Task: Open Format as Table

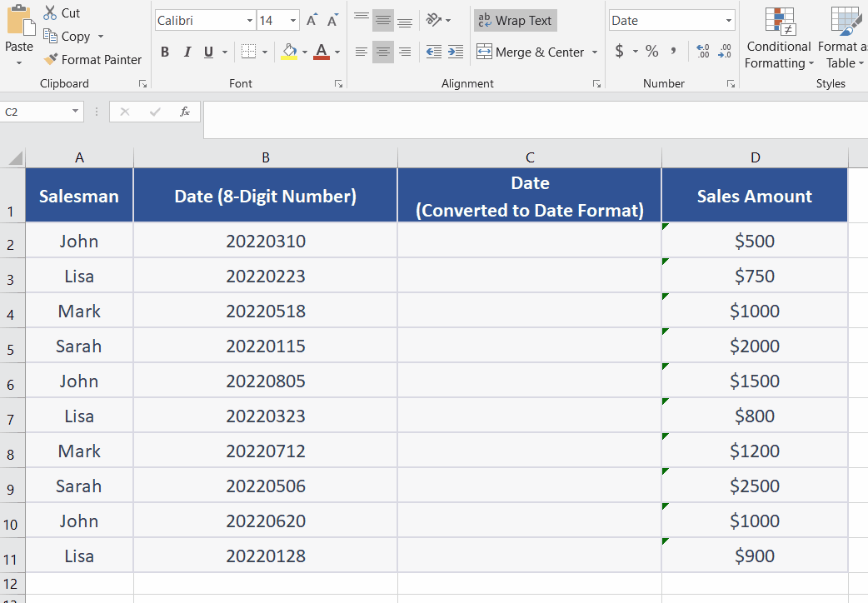Action: click(843, 39)
